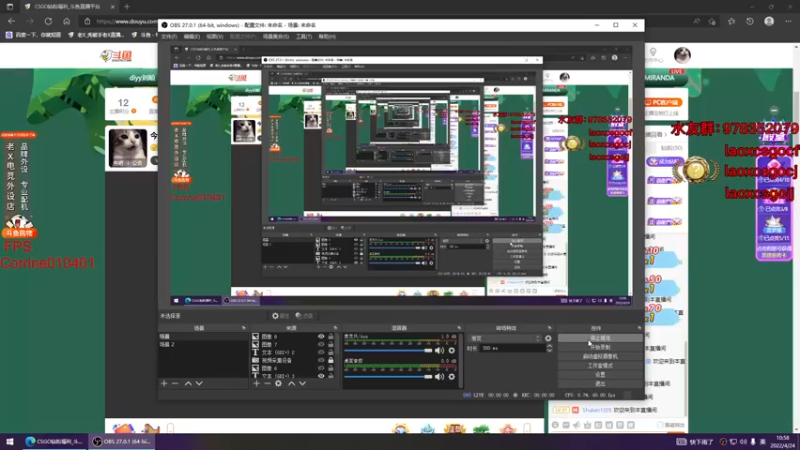Mute the 桌面音频 speaker icon
800x450 pixels.
coord(439,377)
